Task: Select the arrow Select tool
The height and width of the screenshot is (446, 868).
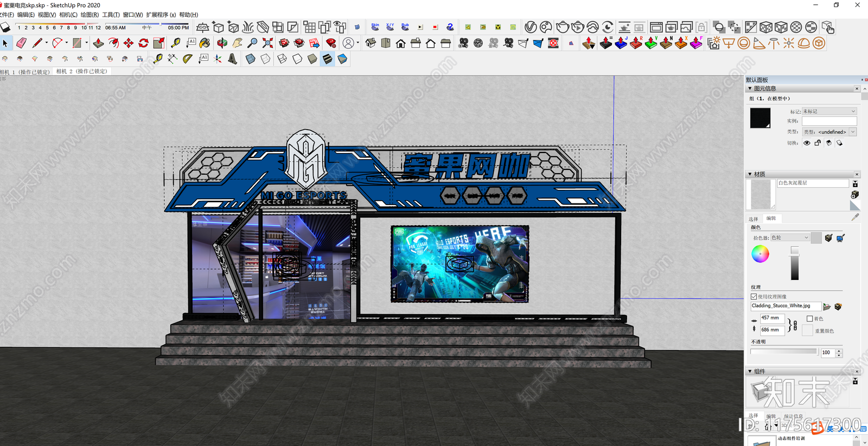Action: 5,43
